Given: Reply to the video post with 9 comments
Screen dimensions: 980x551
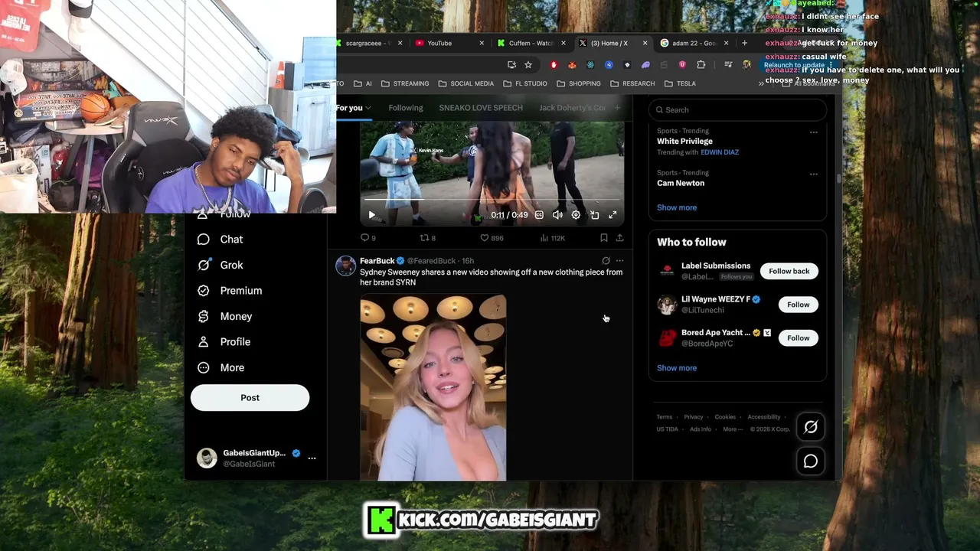Looking at the screenshot, I should [364, 238].
